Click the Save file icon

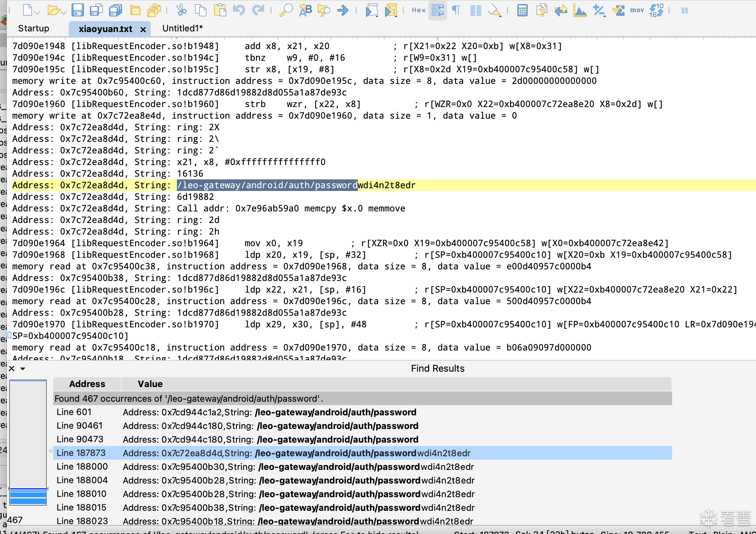click(x=78, y=10)
